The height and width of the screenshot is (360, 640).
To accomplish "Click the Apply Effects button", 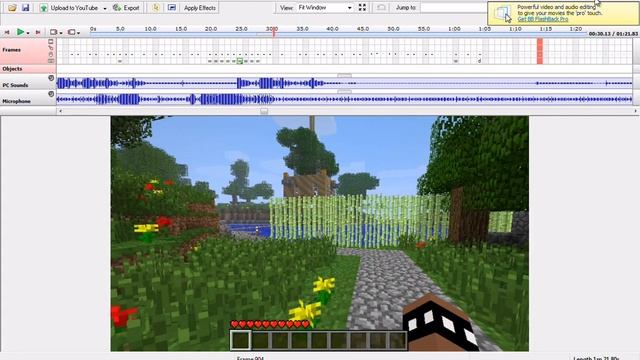I will [x=200, y=8].
